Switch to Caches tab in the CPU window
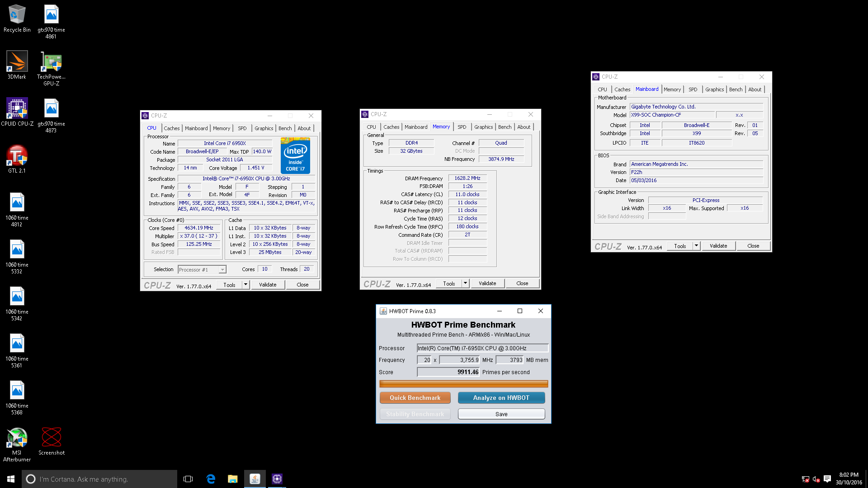This screenshot has height=488, width=868. point(171,128)
